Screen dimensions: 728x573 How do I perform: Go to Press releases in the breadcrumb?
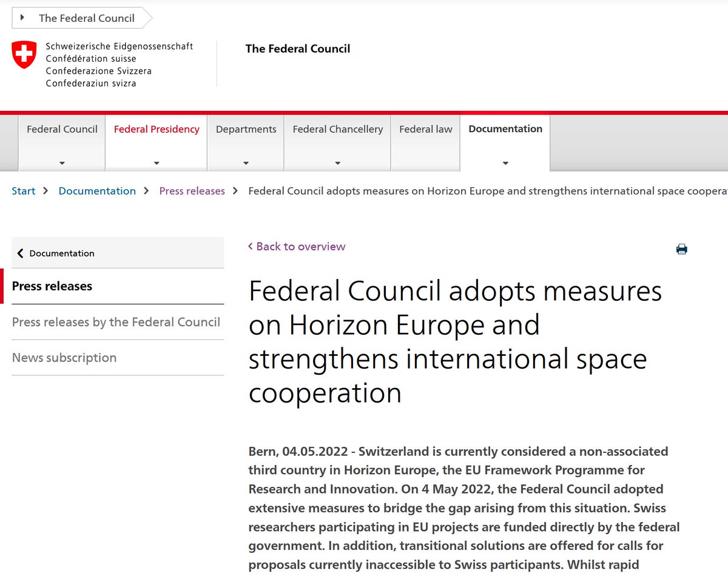[192, 191]
